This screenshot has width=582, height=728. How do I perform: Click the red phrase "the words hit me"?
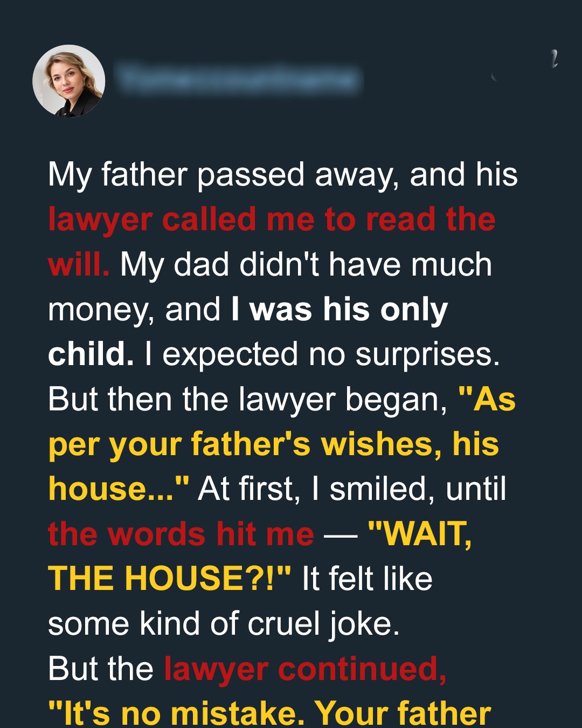pyautogui.click(x=181, y=534)
